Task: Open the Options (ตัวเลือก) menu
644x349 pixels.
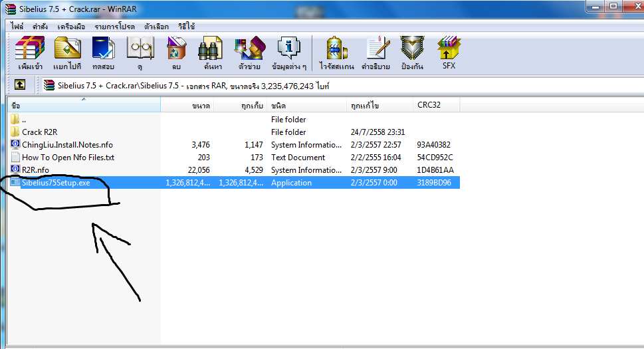Action: [x=156, y=27]
